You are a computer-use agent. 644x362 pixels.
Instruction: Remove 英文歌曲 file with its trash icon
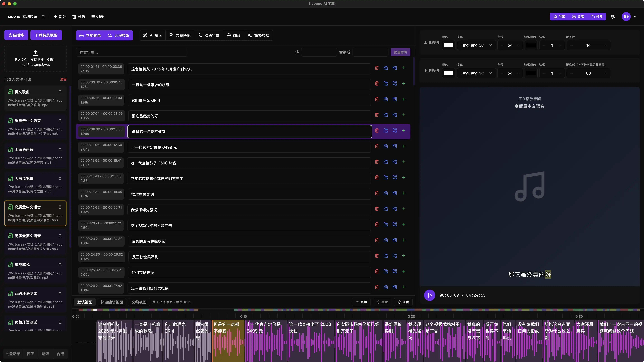(x=60, y=92)
